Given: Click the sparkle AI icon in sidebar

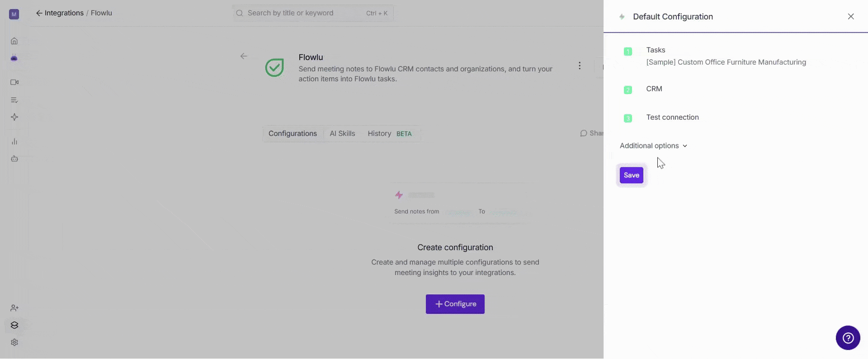Looking at the screenshot, I should pos(14,117).
